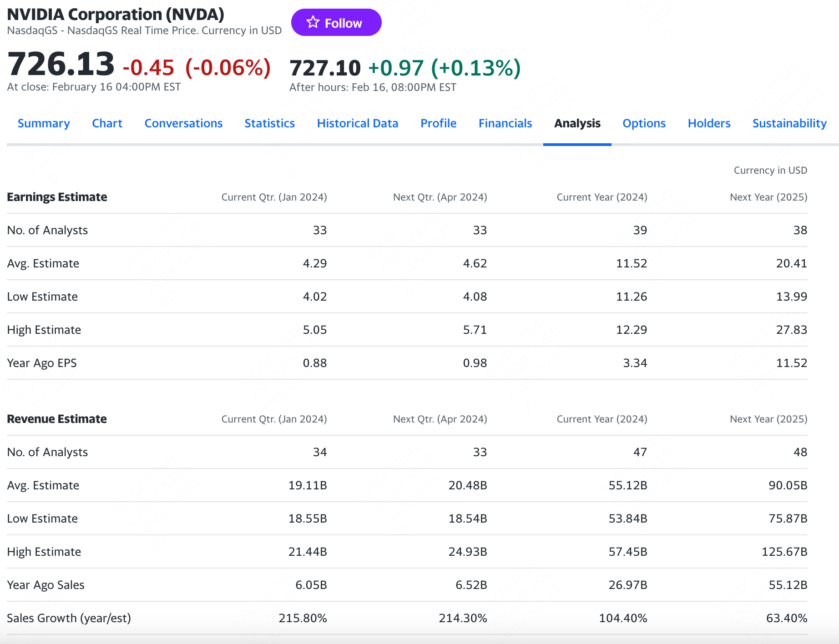This screenshot has width=839, height=644.
Task: View the Profile tab
Action: (x=438, y=123)
